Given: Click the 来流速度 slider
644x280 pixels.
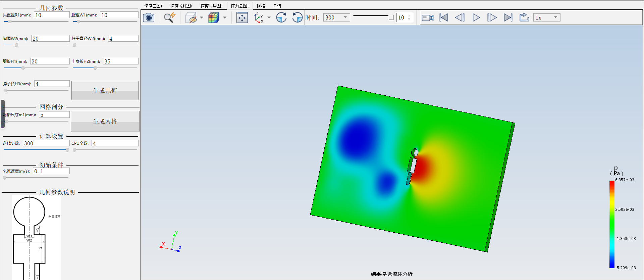Looking at the screenshot, I should [36, 178].
